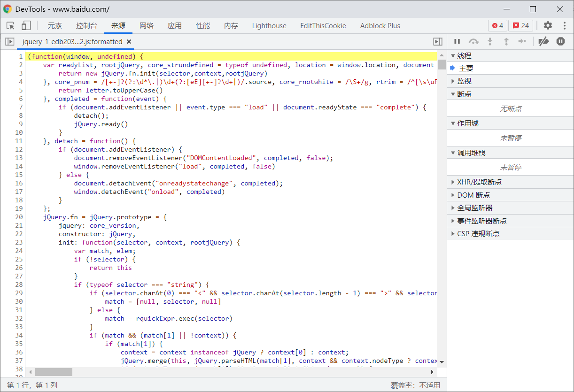
Task: Click the vertical scrollbar thumb in editor
Action: [x=441, y=65]
